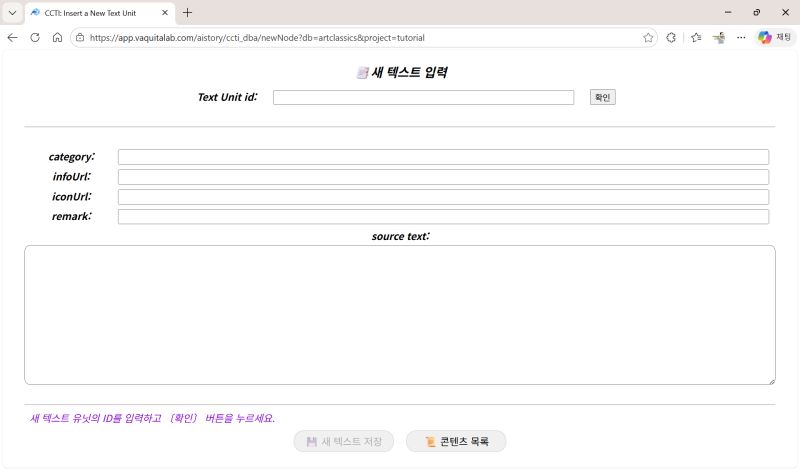
Task: Bookmark this page with star icon
Action: [x=648, y=37]
